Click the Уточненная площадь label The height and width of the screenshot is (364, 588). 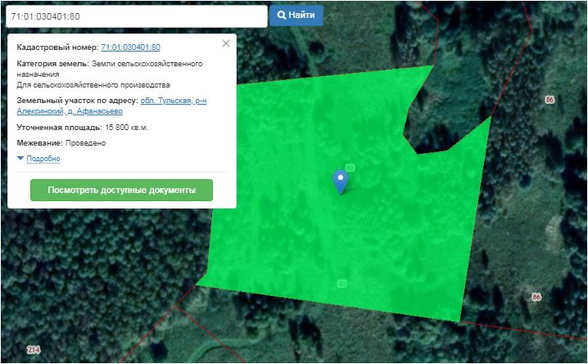(59, 128)
